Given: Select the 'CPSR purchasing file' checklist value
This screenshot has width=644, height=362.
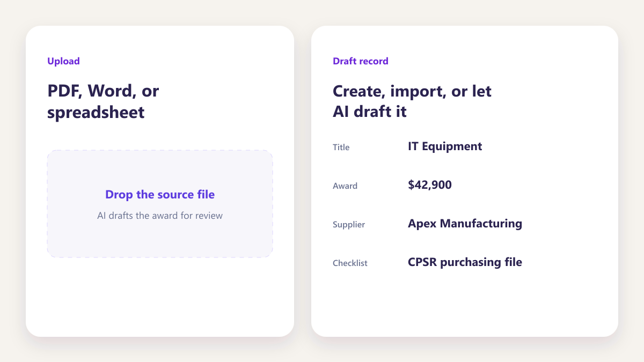Looking at the screenshot, I should pos(465,262).
